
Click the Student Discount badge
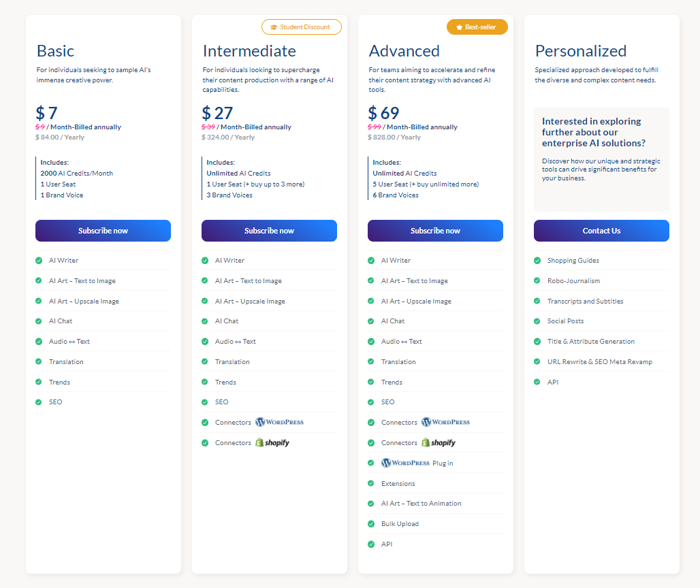pos(302,27)
